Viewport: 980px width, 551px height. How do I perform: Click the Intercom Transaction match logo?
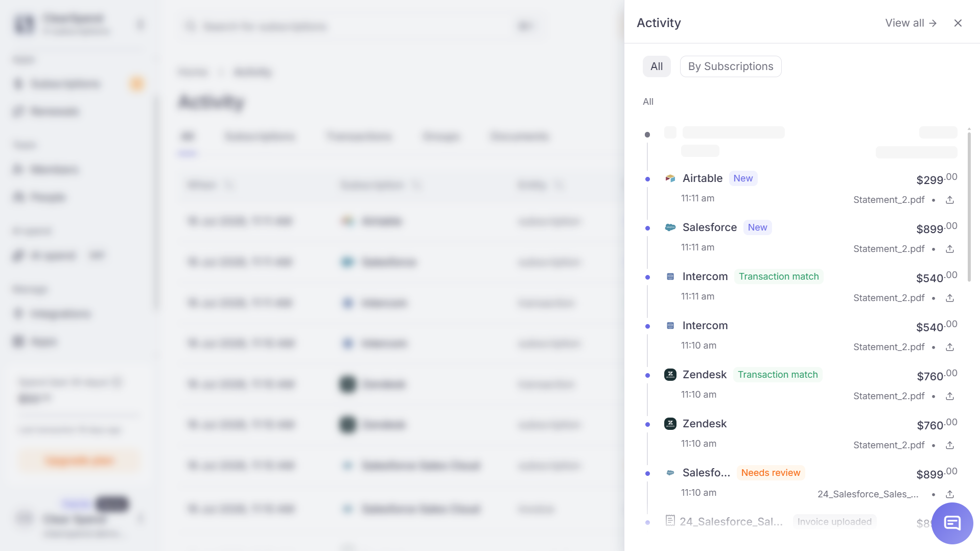670,277
